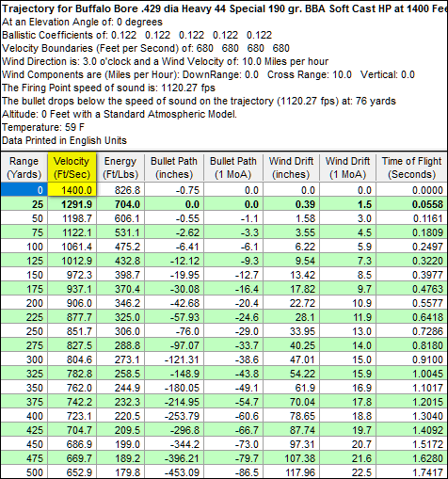Click wind drift value 3.55
This screenshot has width=448, height=479.
tap(291, 232)
